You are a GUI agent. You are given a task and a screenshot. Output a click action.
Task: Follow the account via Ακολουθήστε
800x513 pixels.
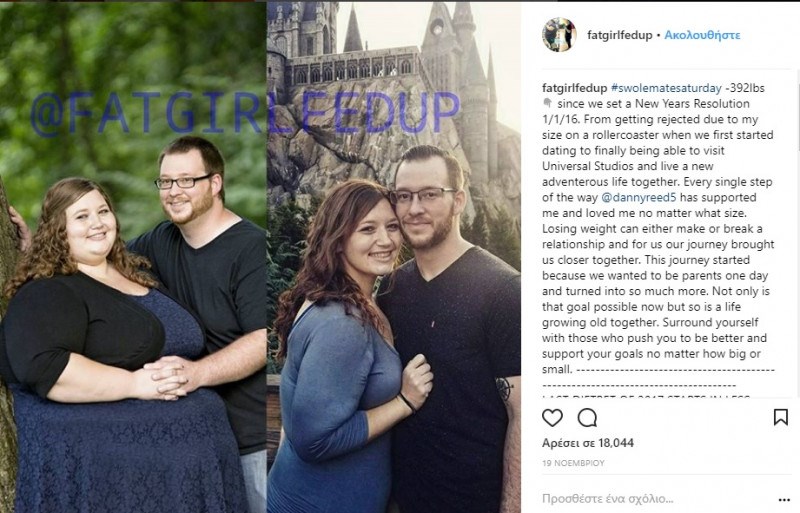702,35
